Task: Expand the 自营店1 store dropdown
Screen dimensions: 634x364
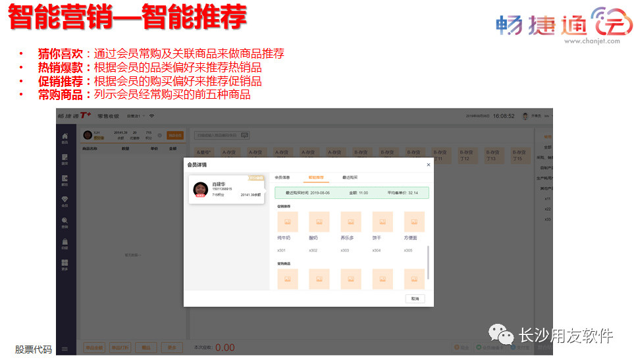Action: (136, 116)
